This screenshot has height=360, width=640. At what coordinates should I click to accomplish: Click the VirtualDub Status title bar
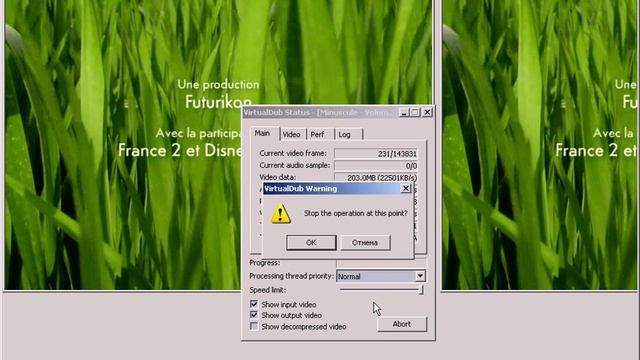click(319, 112)
